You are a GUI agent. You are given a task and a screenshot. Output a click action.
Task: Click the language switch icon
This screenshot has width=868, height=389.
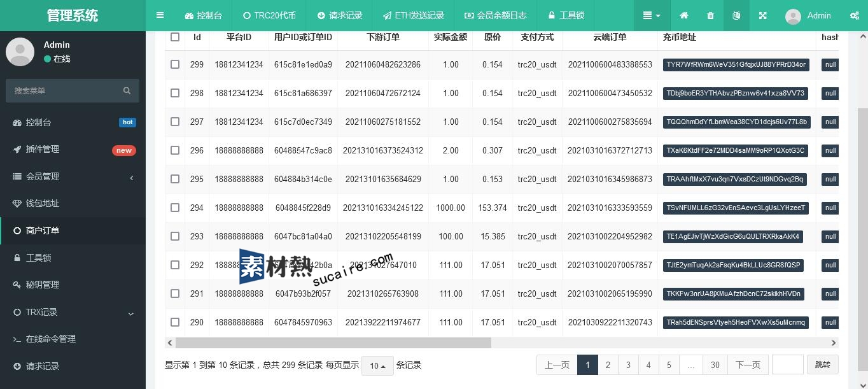pos(736,15)
